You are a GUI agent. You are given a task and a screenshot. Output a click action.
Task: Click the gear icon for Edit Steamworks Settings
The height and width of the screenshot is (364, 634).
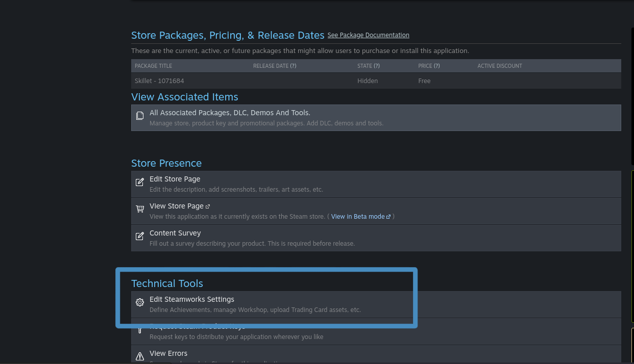[x=140, y=303]
